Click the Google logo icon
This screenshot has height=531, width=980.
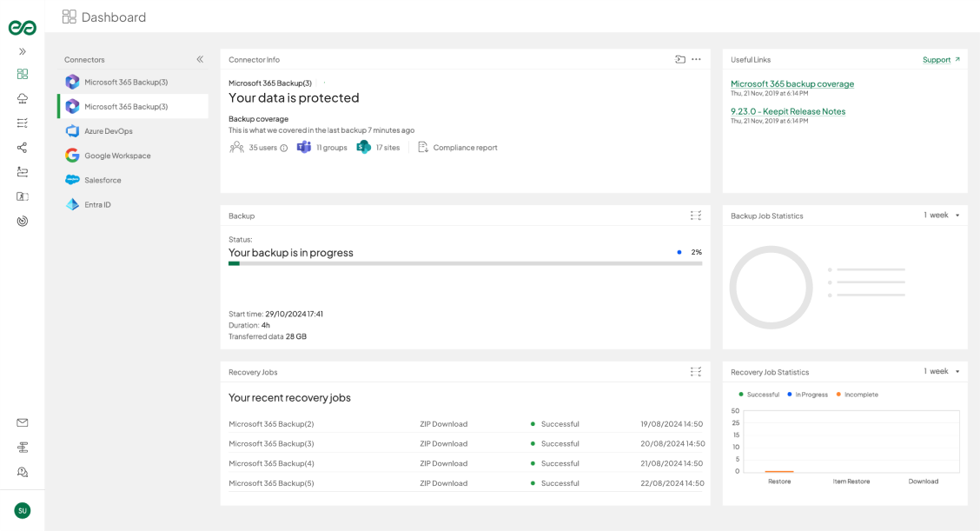point(72,155)
